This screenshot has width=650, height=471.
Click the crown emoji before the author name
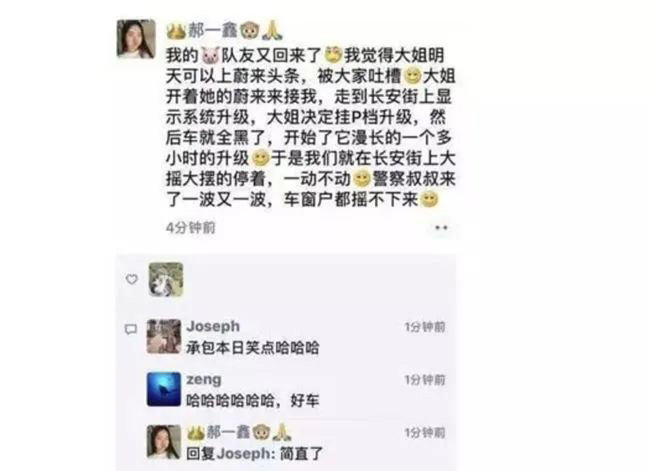[176, 31]
